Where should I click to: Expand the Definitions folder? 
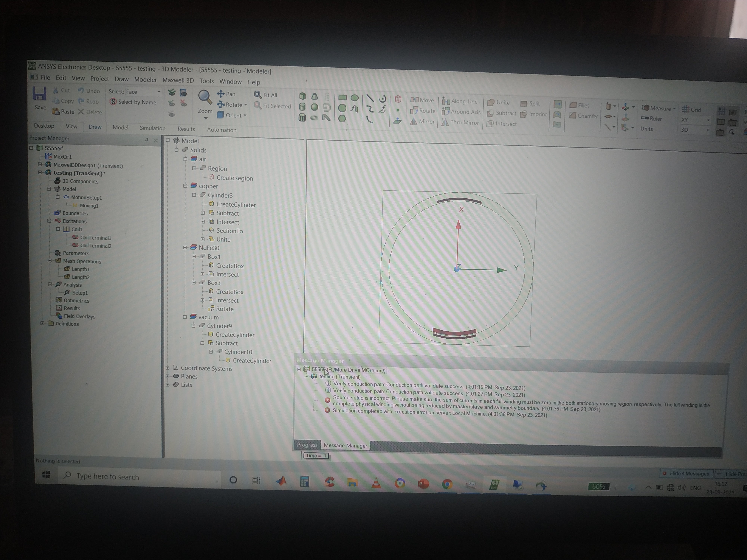pos(42,323)
